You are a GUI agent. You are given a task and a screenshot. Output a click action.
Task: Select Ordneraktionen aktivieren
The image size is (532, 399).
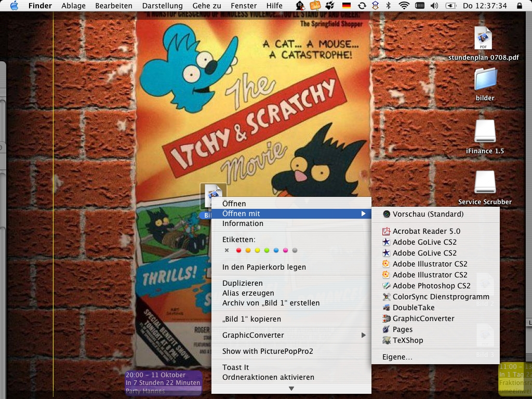click(x=291, y=377)
